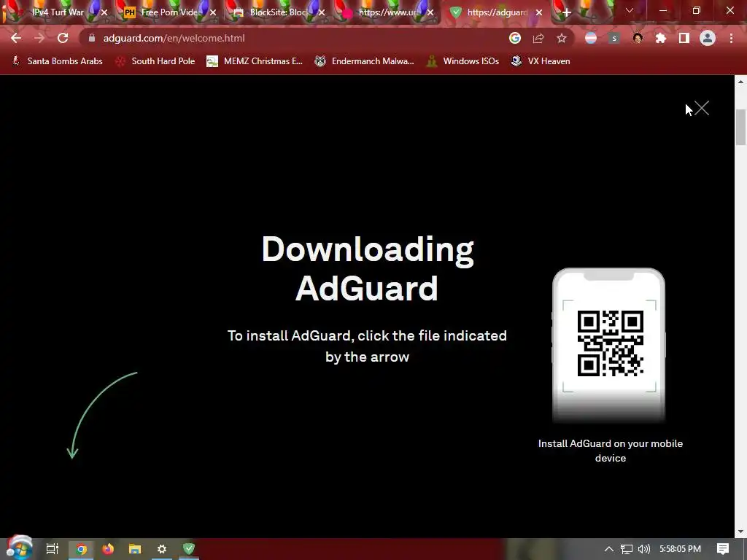
Task: Reload the current page
Action: click(63, 38)
